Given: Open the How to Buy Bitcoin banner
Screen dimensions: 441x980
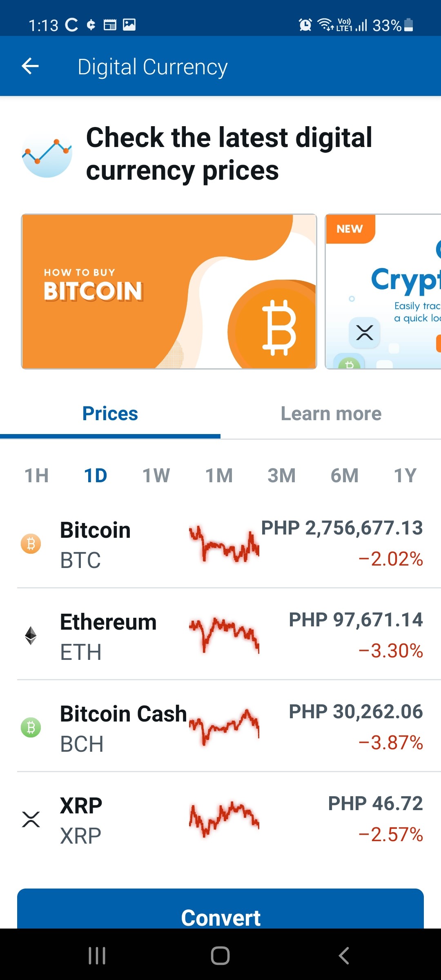Looking at the screenshot, I should coord(169,292).
